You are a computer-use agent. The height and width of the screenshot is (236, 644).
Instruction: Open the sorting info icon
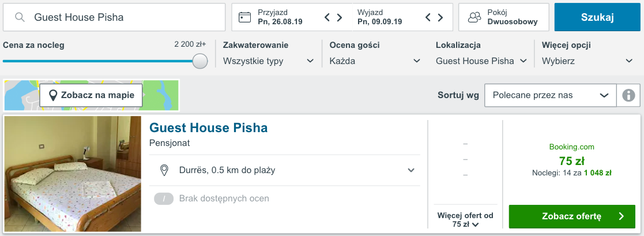pyautogui.click(x=628, y=95)
